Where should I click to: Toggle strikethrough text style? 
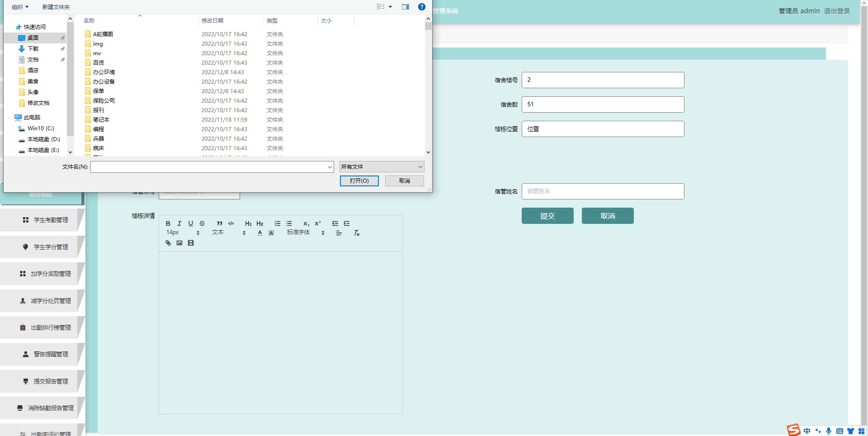[x=202, y=223]
